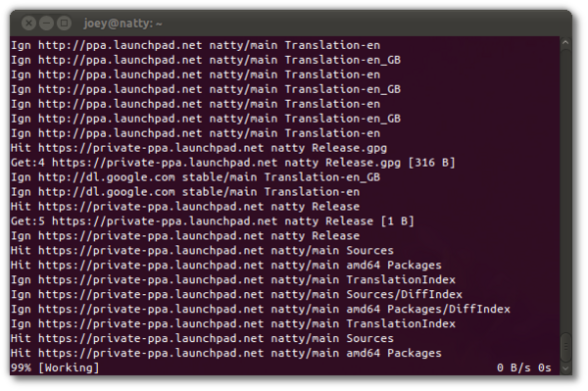The width and height of the screenshot is (588, 391).
Task: Grab the terminal scrollbar thumb
Action: click(565, 348)
